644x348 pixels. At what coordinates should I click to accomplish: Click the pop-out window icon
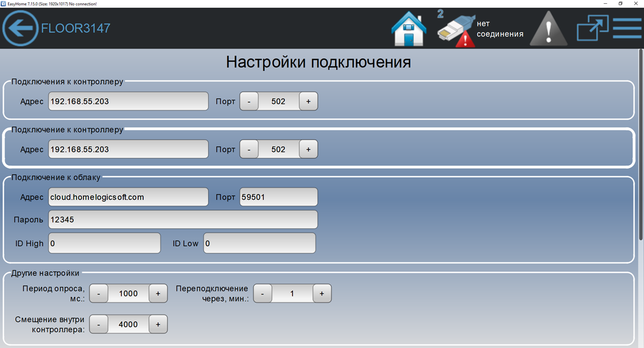click(592, 29)
